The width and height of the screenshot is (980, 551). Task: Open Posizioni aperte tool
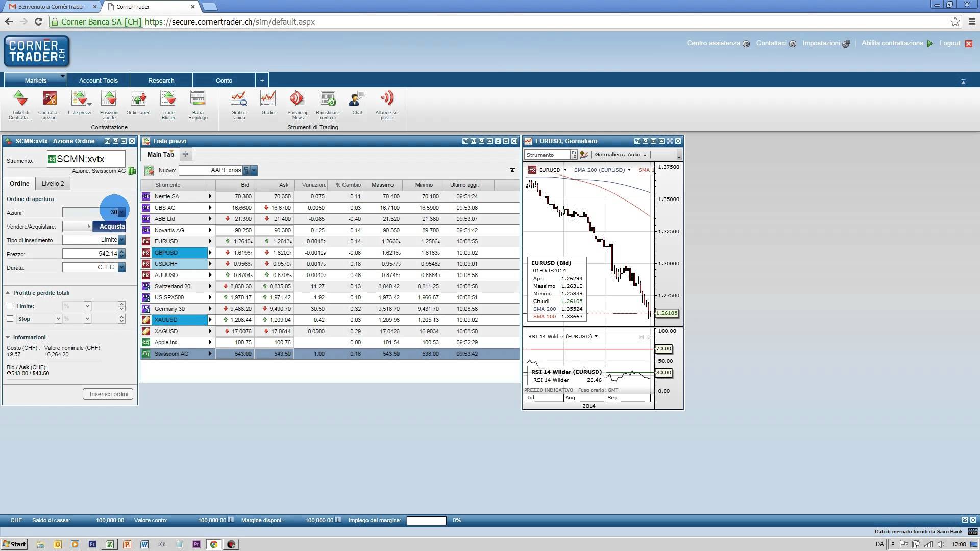click(109, 105)
